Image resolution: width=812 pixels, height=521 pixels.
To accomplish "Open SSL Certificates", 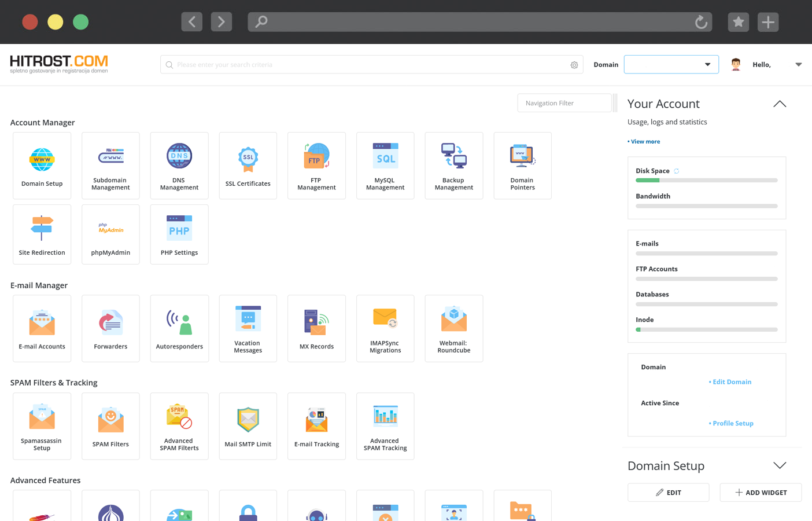I will click(x=248, y=166).
